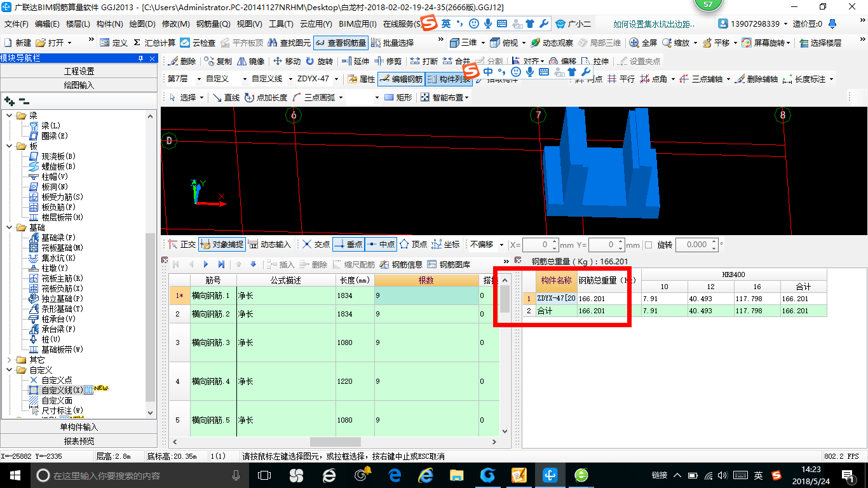This screenshot has width=868, height=488.
Task: Open the 三维 view dropdown arrow
Action: point(483,43)
